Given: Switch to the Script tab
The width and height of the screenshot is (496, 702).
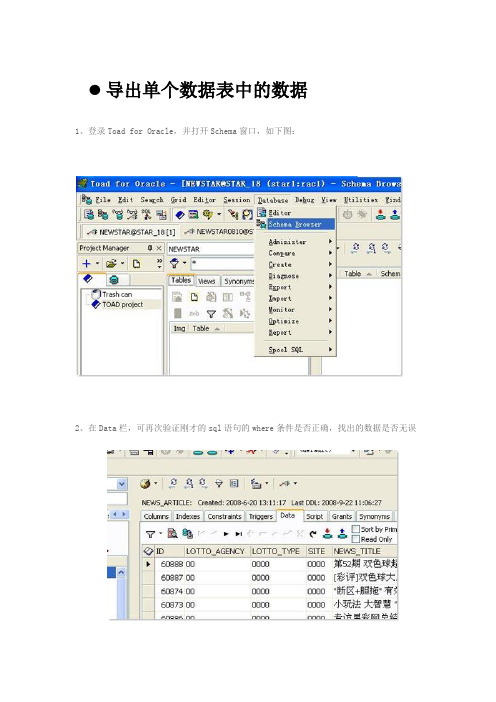Looking at the screenshot, I should [x=314, y=517].
